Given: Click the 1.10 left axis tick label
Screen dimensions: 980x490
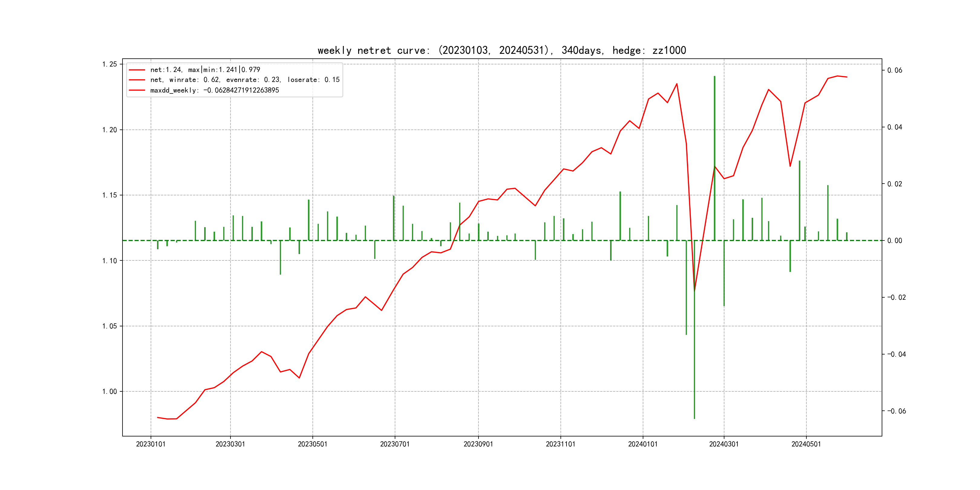Looking at the screenshot, I should pos(109,261).
